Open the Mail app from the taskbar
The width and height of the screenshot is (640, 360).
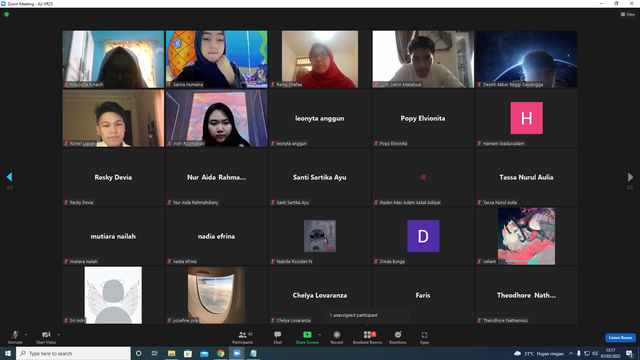[x=204, y=353]
